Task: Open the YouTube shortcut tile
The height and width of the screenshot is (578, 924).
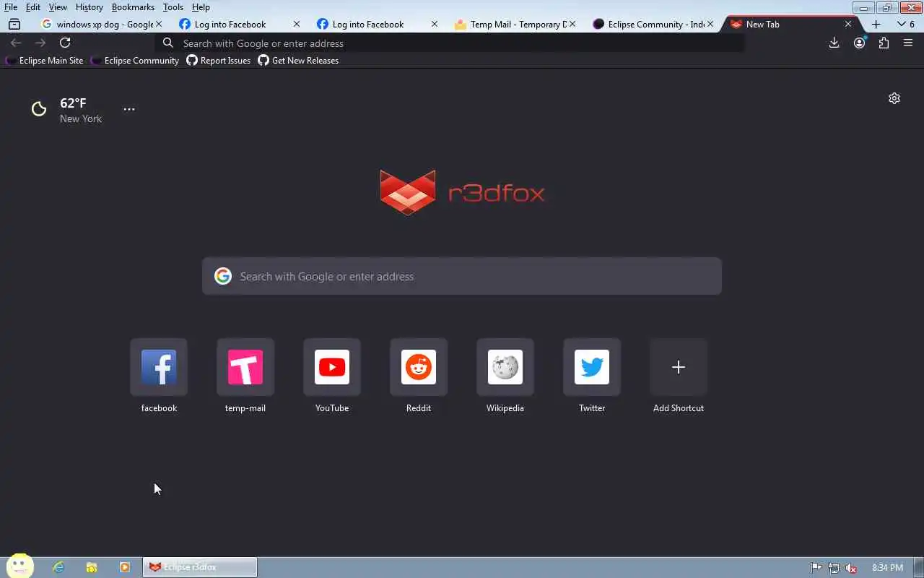Action: coord(332,367)
